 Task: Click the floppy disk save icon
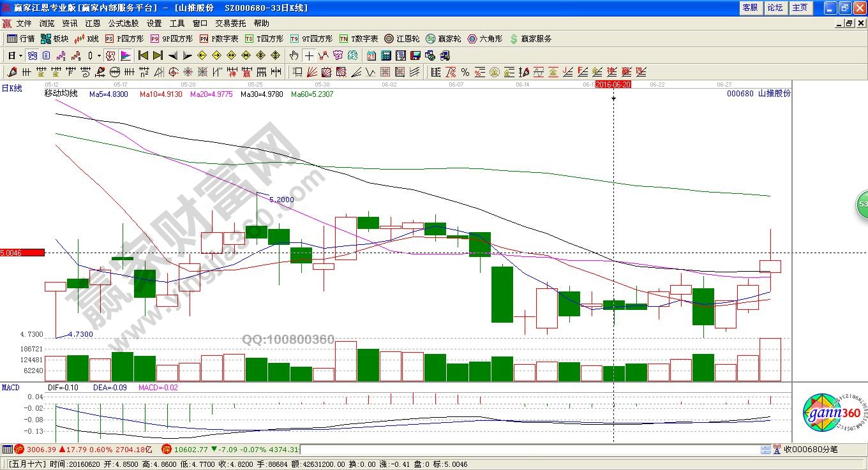click(x=415, y=55)
